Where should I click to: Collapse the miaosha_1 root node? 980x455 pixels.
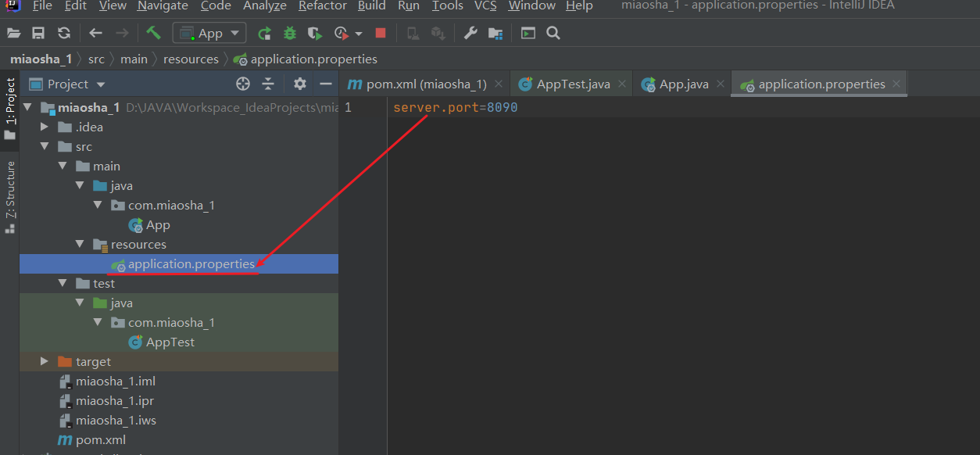(x=28, y=107)
